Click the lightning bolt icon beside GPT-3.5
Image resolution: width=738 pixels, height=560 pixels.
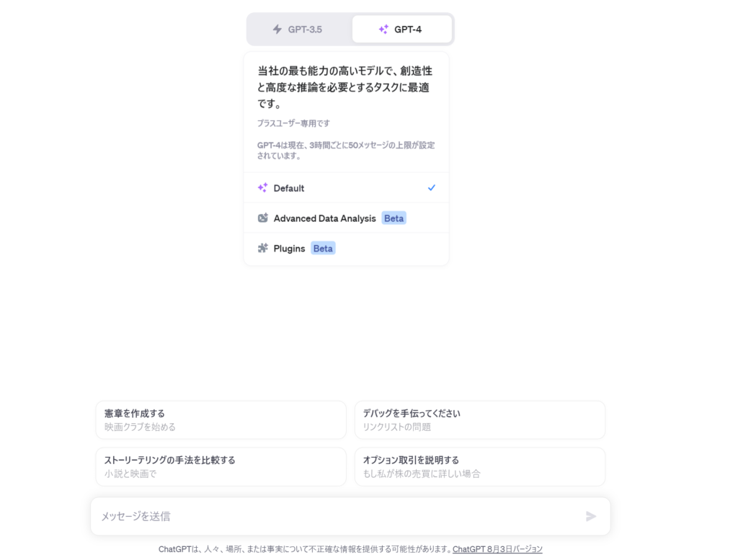277,29
